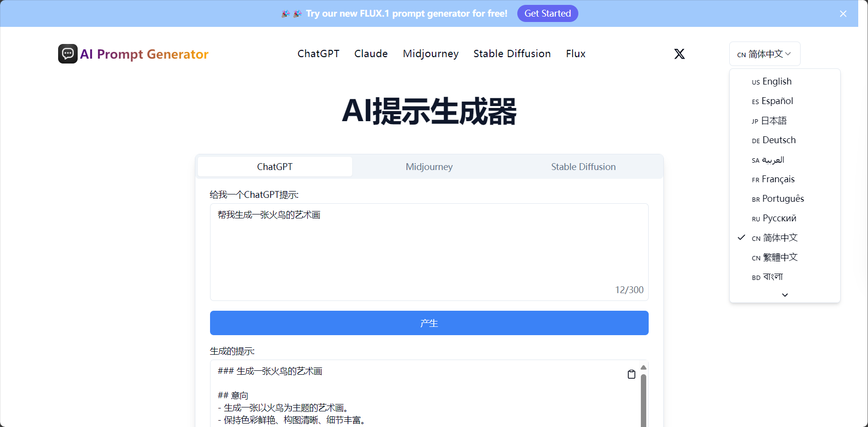Choose 日本語 language option
Image resolution: width=868 pixels, height=427 pixels.
[x=785, y=121]
